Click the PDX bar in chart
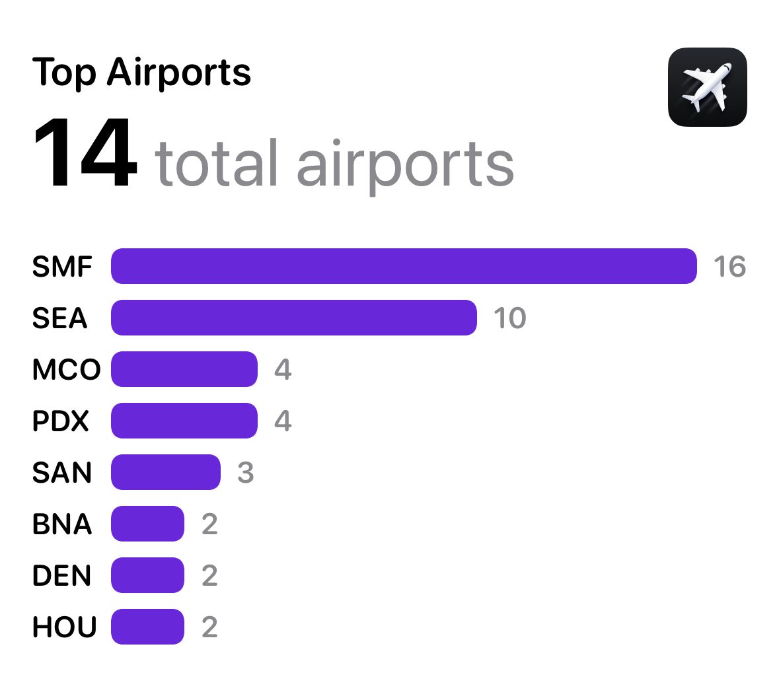Screen dimensions: 779x700 coord(184,421)
